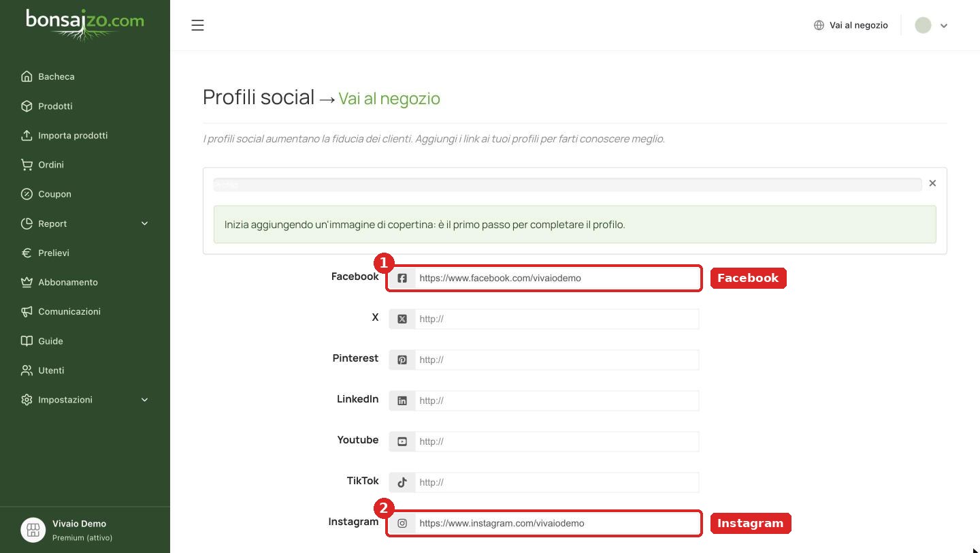
Task: Focus the X profile URL field
Action: click(x=557, y=319)
